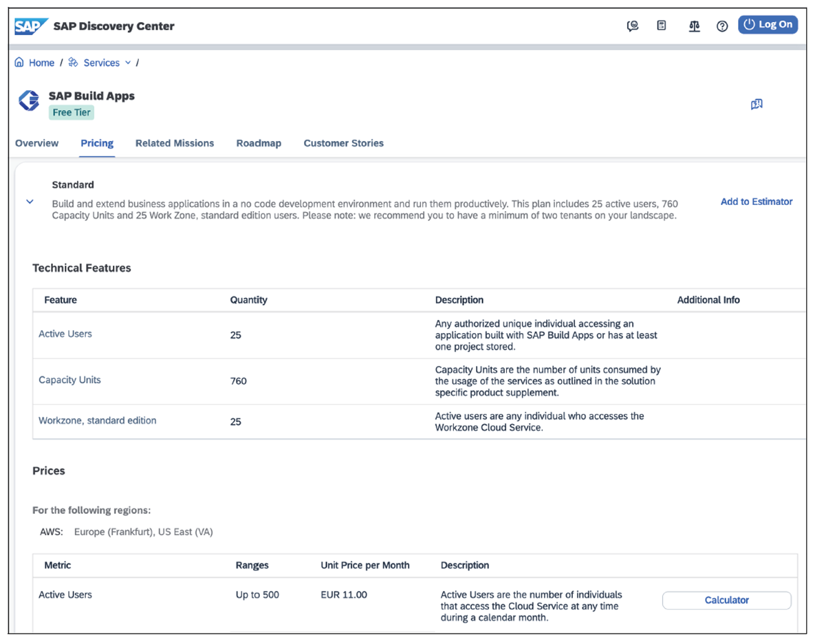Viewport: 815px width, 644px height.
Task: Open the Customer Stories tab
Action: click(343, 143)
